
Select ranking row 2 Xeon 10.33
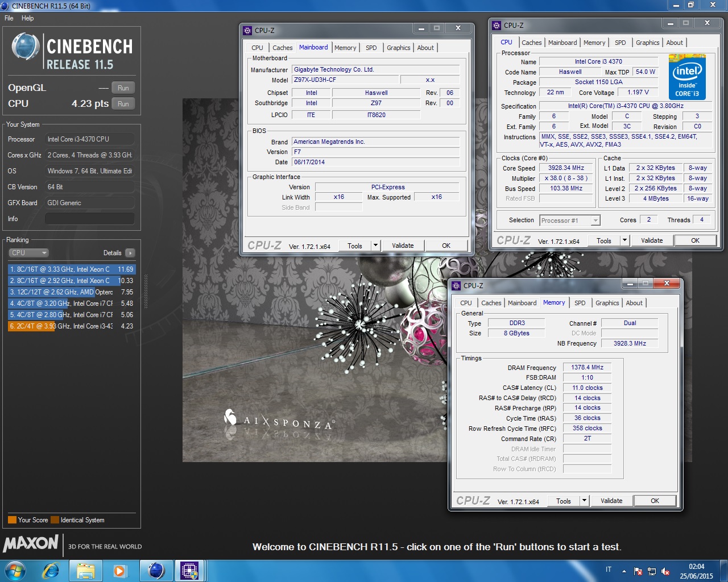click(x=72, y=281)
